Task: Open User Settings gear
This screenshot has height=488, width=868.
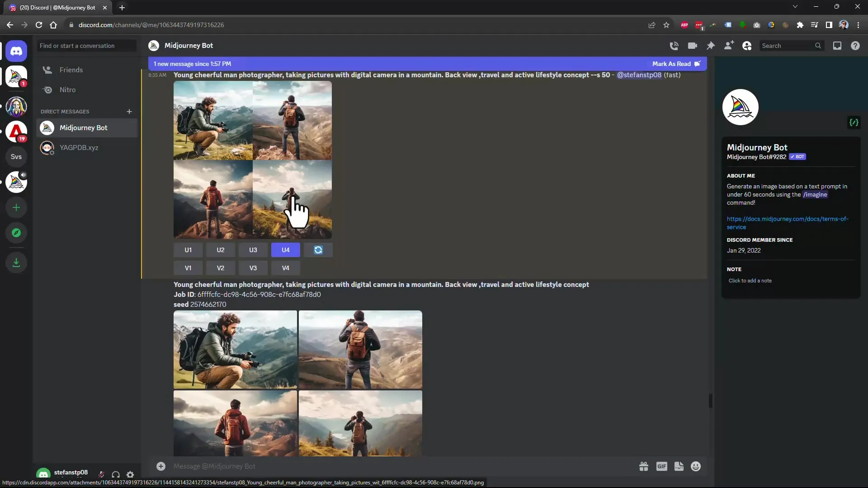Action: coord(130,474)
